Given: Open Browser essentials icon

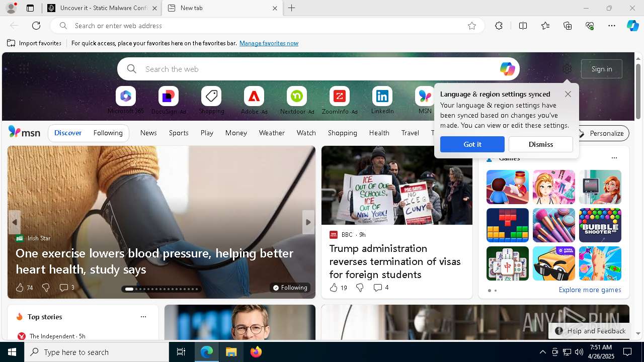Looking at the screenshot, I should pyautogui.click(x=590, y=26).
